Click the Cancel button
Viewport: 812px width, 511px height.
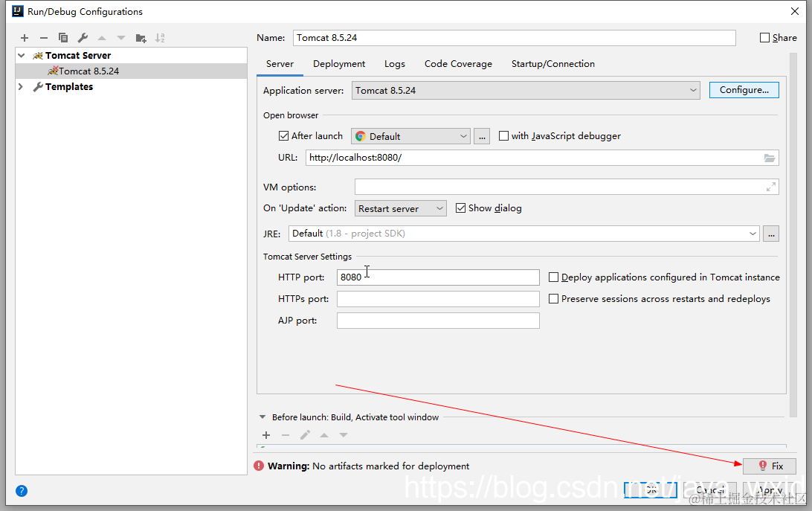click(x=710, y=489)
